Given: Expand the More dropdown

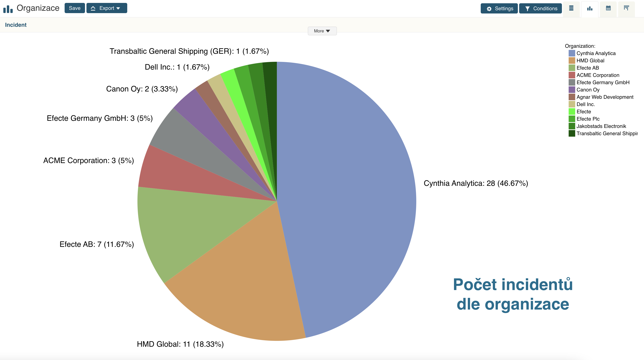Looking at the screenshot, I should click(x=322, y=31).
